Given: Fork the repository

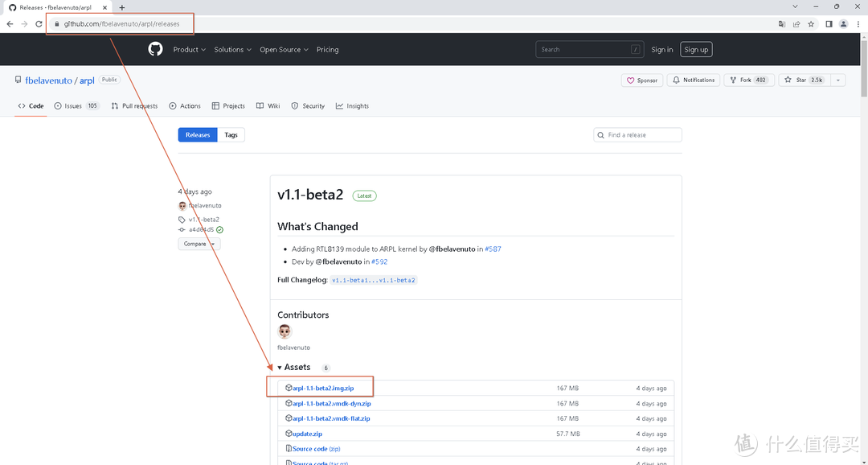Looking at the screenshot, I should coord(749,80).
